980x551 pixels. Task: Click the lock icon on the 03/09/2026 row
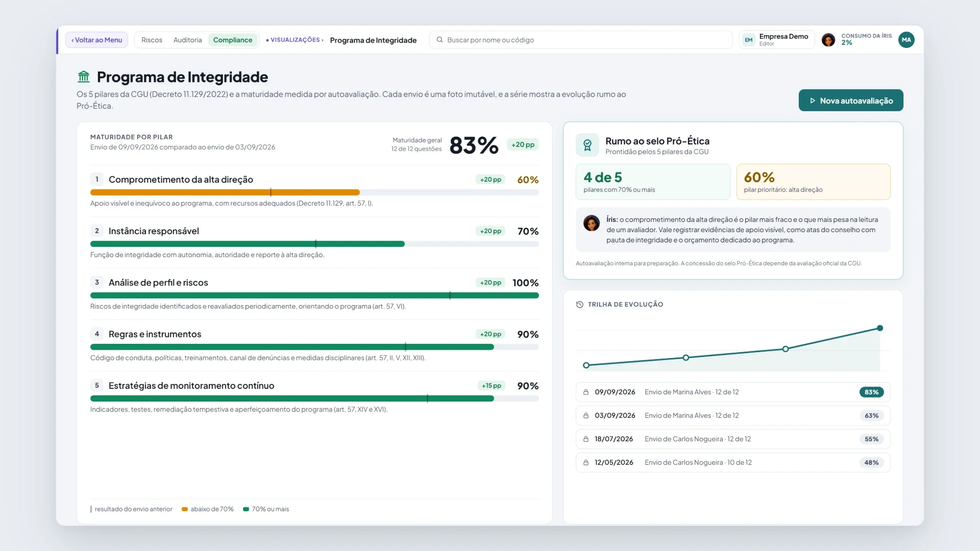coord(586,415)
